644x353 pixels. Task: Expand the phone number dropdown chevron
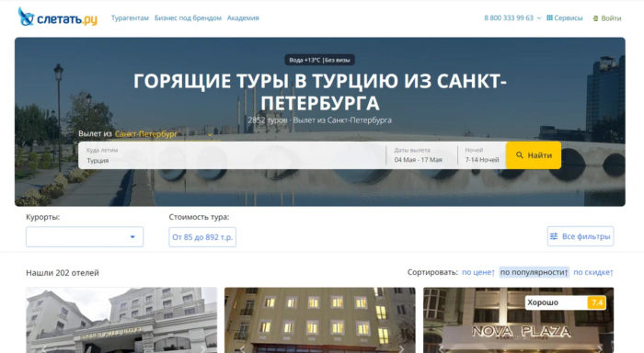(539, 18)
